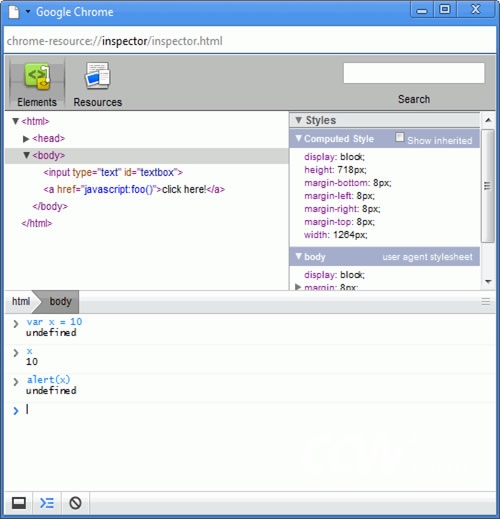Collapse the Computed Style section
Image resolution: width=500 pixels, height=519 pixels.
pyautogui.click(x=299, y=138)
